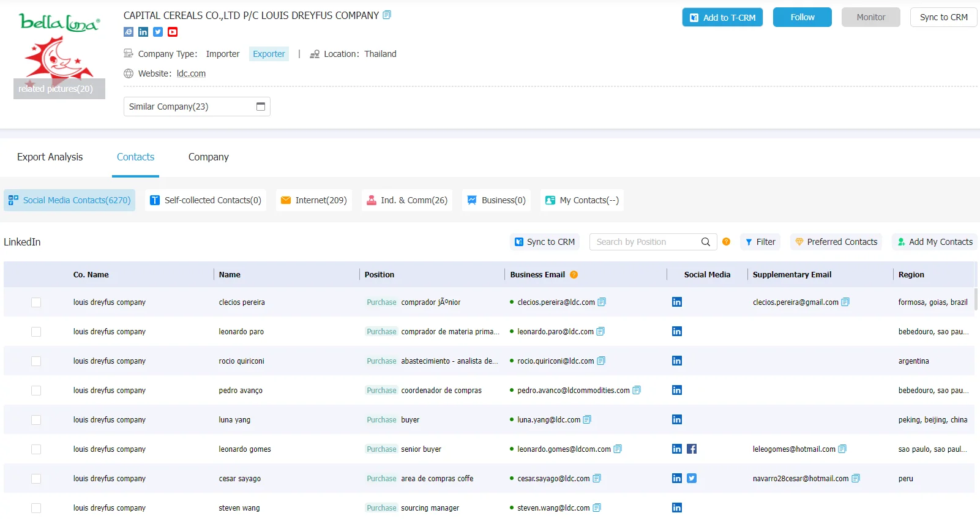Copy rocio.quiriconi@ldc.com using its copy icon
Viewport: 980px width, 521px height.
pos(601,361)
